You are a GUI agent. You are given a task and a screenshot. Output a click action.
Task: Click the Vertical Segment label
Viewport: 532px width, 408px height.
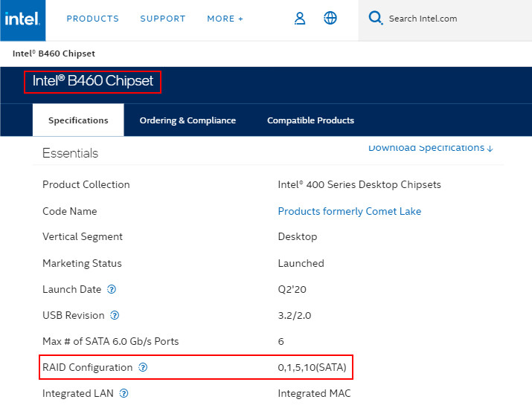click(x=83, y=236)
